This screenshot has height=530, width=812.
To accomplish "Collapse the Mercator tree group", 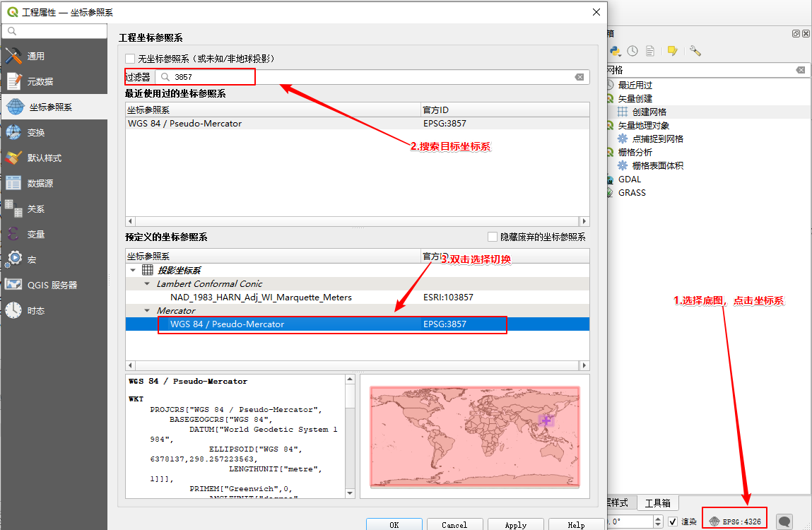I will pyautogui.click(x=147, y=311).
